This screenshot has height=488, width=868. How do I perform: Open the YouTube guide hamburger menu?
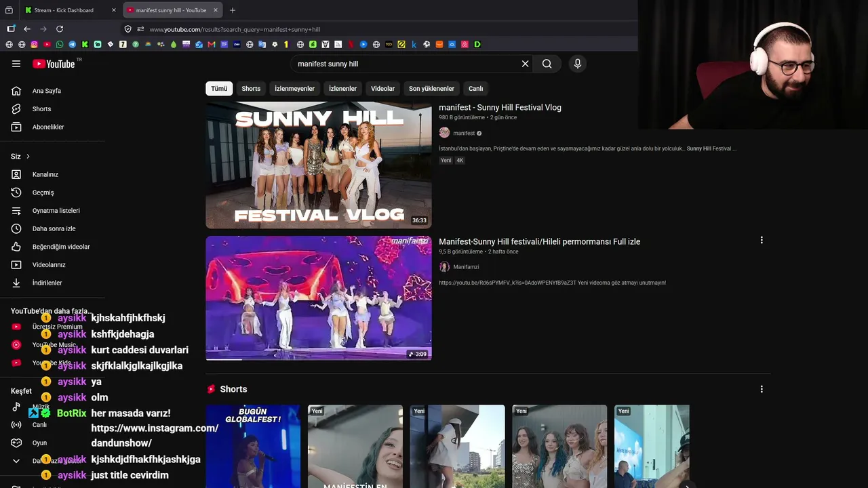(x=16, y=64)
